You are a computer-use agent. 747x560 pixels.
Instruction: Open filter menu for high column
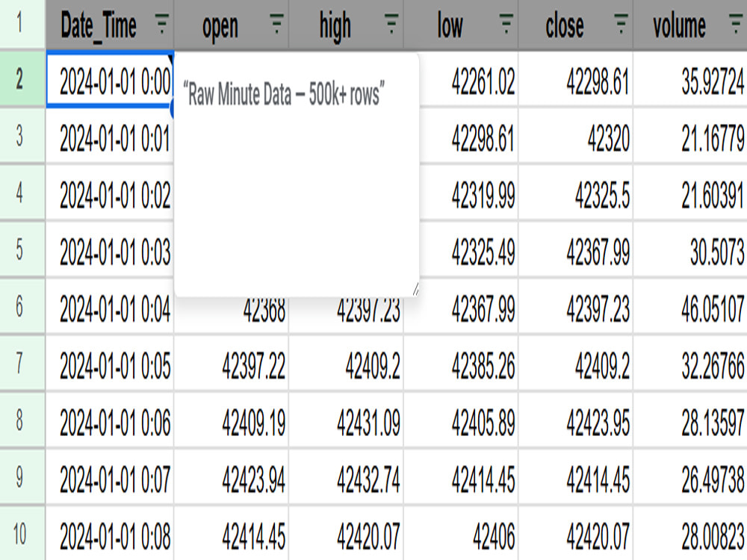pos(391,23)
